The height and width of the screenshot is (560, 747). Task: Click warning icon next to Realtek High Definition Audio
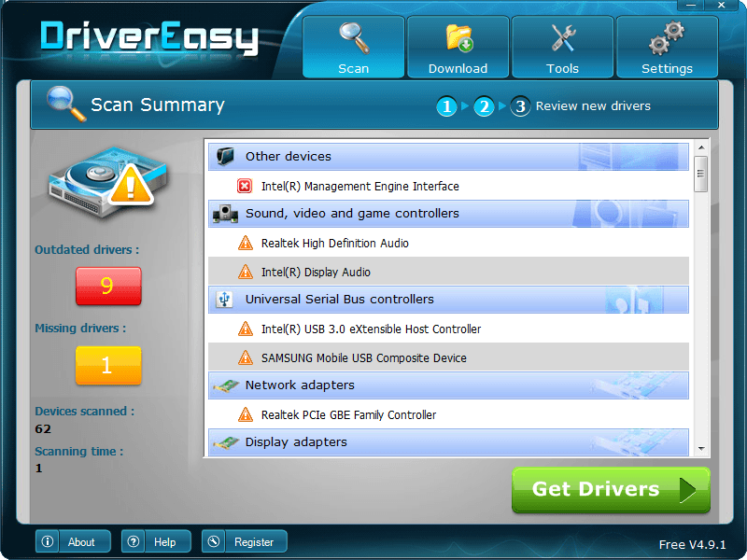[246, 243]
